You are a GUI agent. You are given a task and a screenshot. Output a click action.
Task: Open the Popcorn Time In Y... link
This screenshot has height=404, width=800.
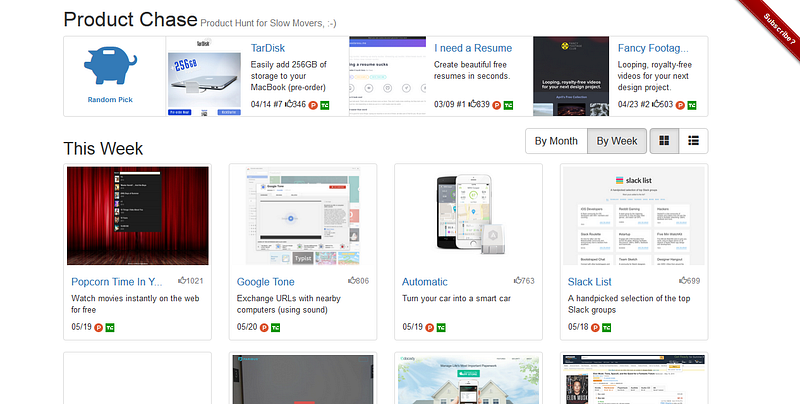tap(117, 282)
